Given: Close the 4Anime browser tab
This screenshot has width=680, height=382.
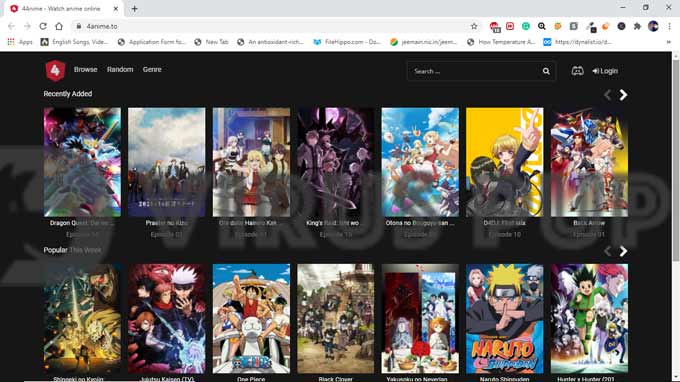Looking at the screenshot, I should [x=116, y=9].
